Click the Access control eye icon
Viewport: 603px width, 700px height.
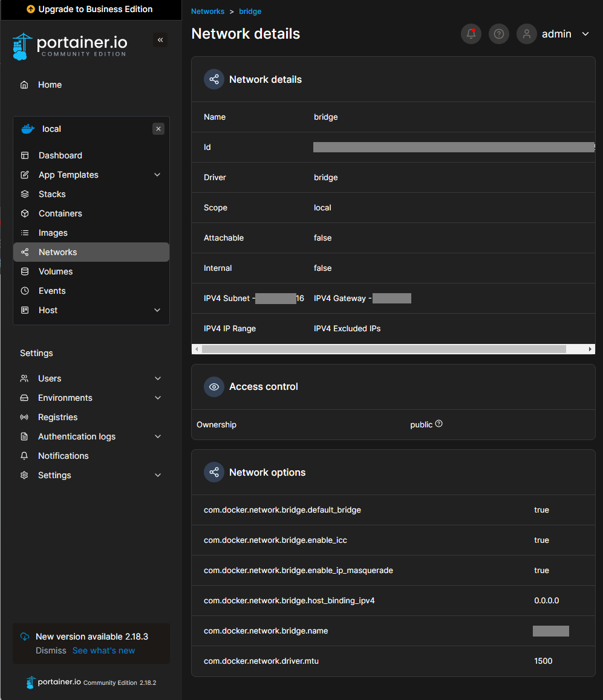pyautogui.click(x=214, y=387)
